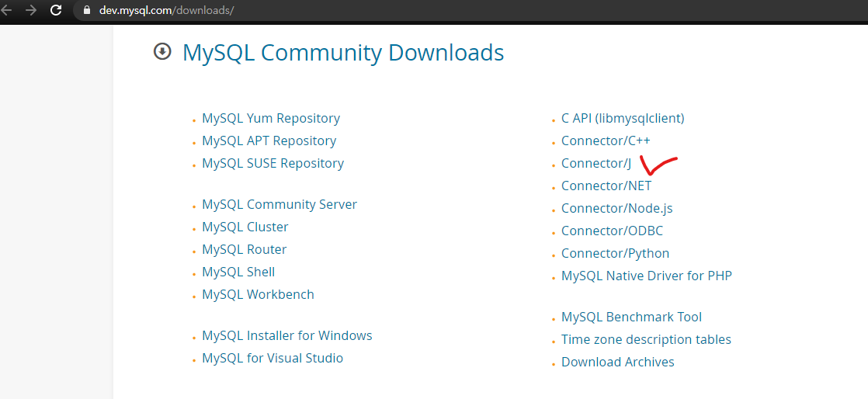The width and height of the screenshot is (868, 399).
Task: Open MySQL Workbench link
Action: pyautogui.click(x=258, y=295)
